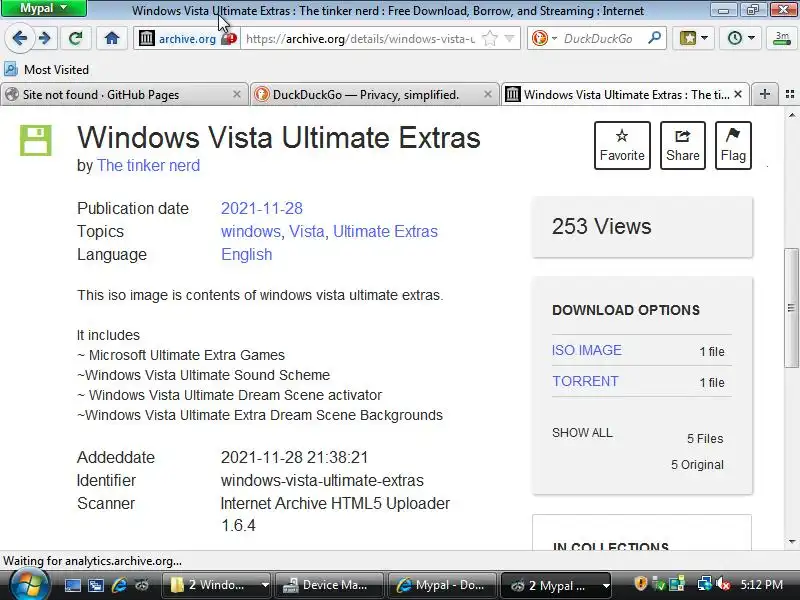The image size is (800, 600).
Task: Open a new tab with the plus button
Action: point(764,94)
